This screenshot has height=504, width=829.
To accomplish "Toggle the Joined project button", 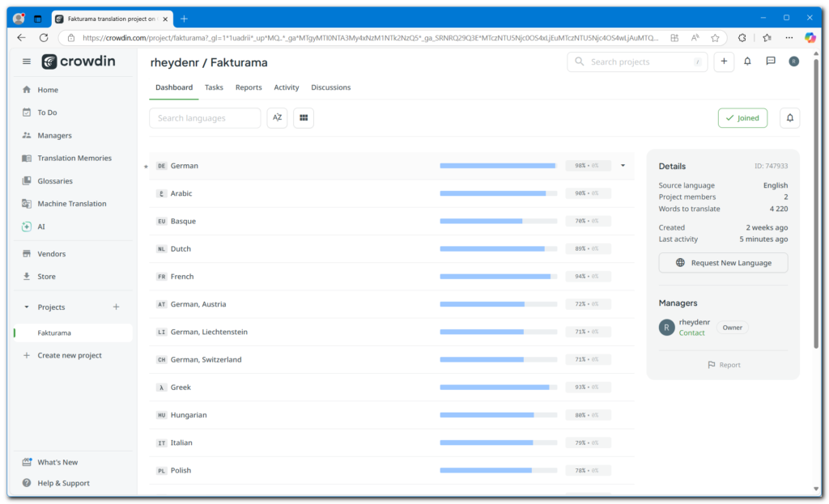I will pos(743,118).
